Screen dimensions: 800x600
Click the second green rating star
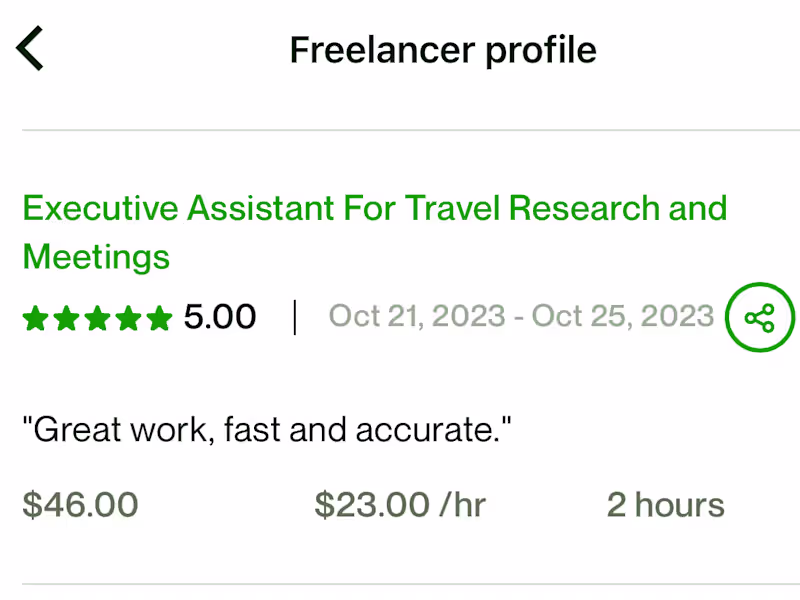click(67, 319)
